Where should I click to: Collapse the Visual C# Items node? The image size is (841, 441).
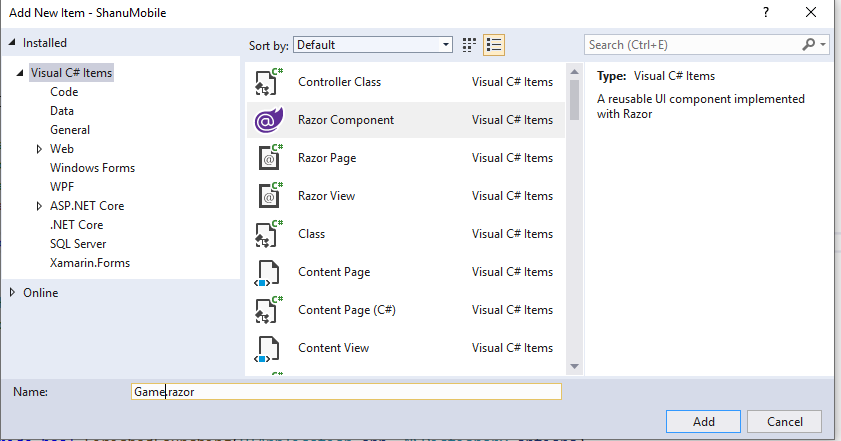tap(20, 73)
